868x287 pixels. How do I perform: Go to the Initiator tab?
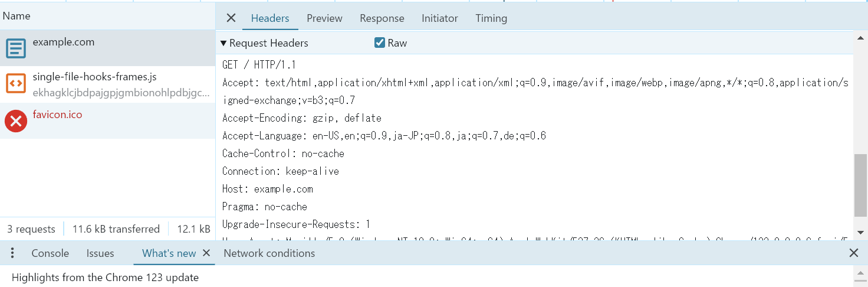click(x=439, y=18)
